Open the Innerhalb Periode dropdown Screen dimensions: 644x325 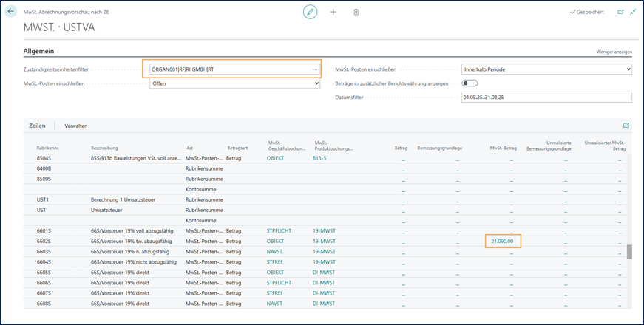(546, 69)
